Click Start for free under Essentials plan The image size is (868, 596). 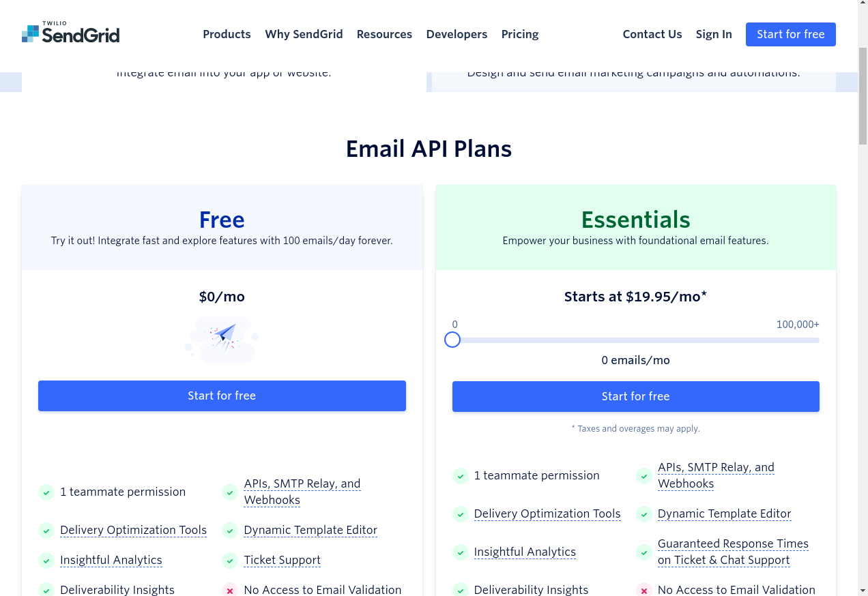[636, 396]
